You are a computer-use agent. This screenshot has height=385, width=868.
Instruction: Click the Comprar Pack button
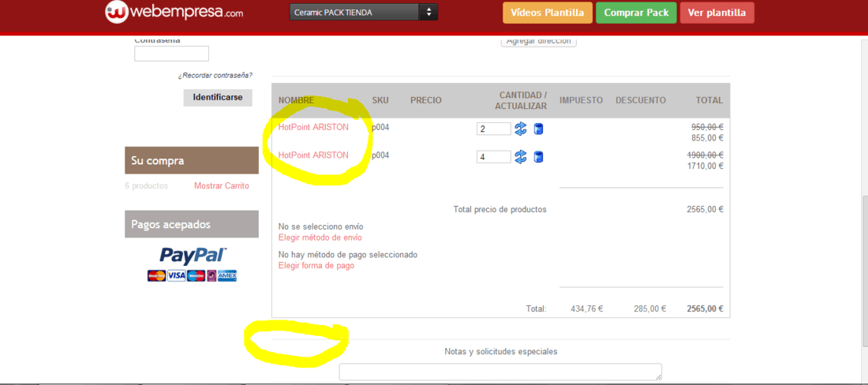coord(636,13)
